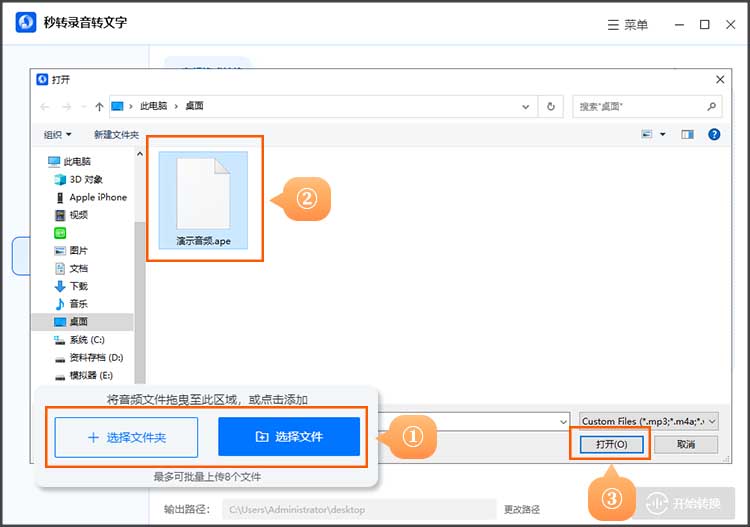Click the help question mark icon
This screenshot has width=750, height=527.
coord(714,134)
